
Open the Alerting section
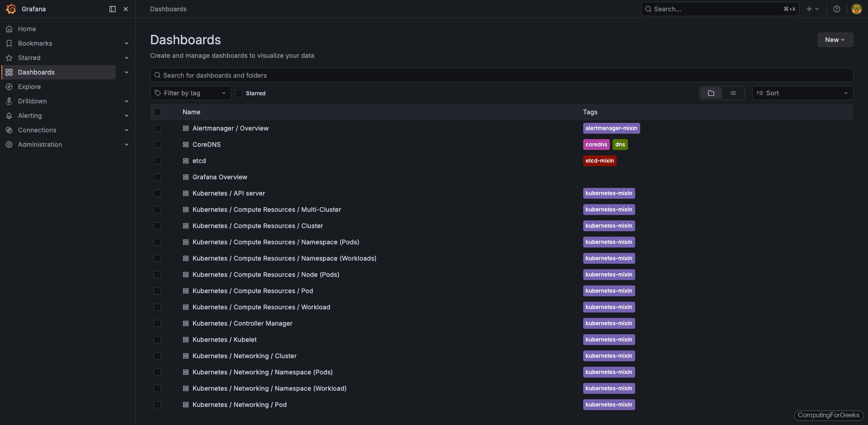click(29, 116)
